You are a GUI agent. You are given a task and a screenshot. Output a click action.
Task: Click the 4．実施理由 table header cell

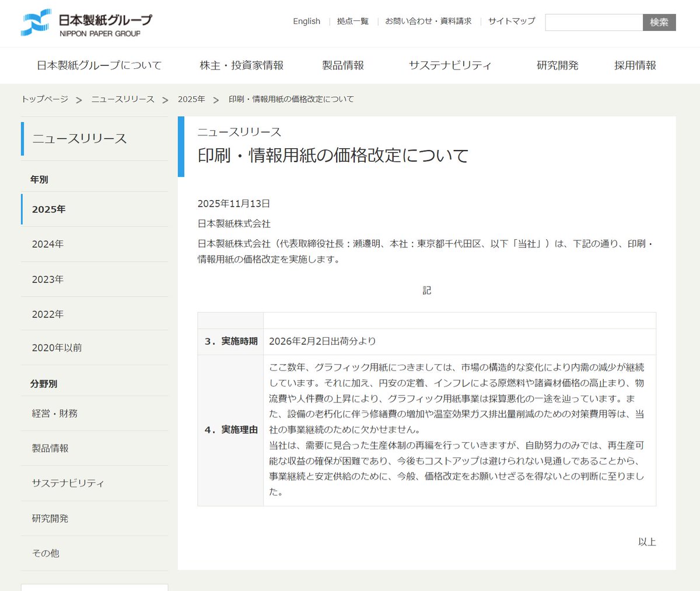click(x=231, y=430)
